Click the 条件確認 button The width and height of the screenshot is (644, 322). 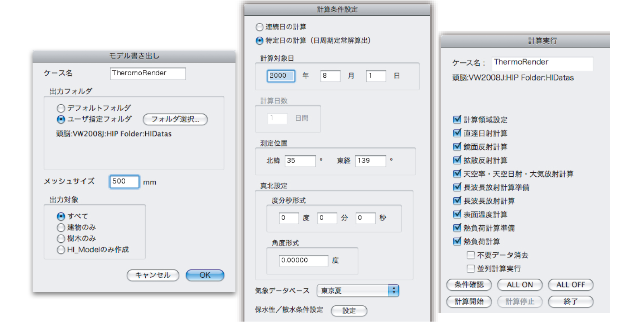coord(469,285)
